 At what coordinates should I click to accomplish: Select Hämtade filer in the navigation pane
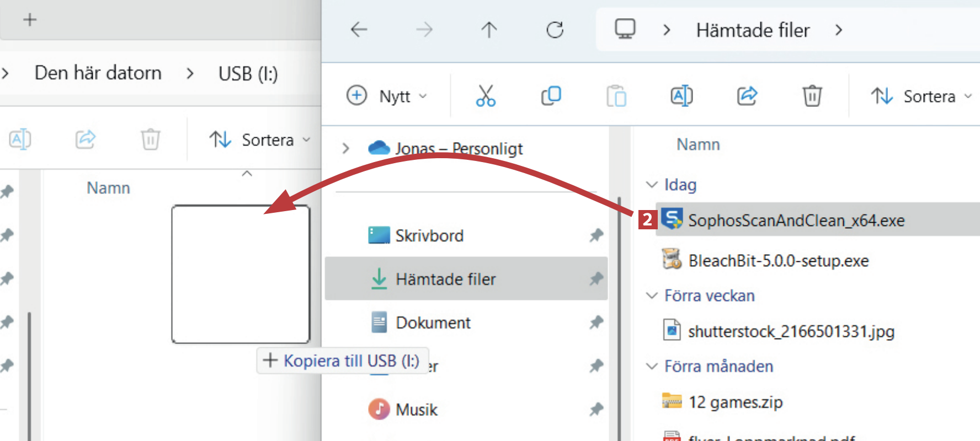[445, 279]
